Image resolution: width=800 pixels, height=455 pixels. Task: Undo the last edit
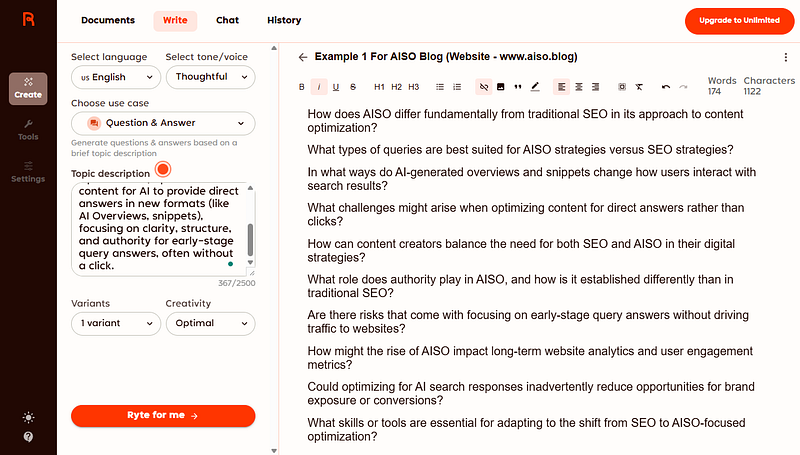tap(666, 87)
